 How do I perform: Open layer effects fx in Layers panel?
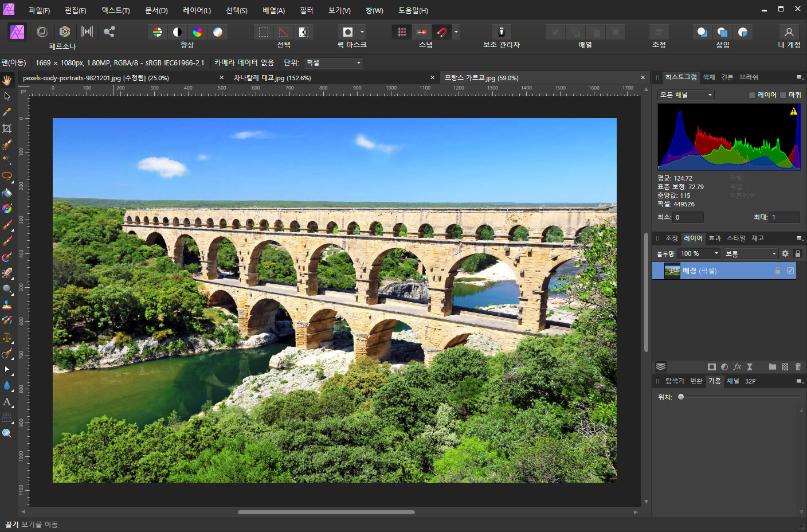click(x=737, y=367)
